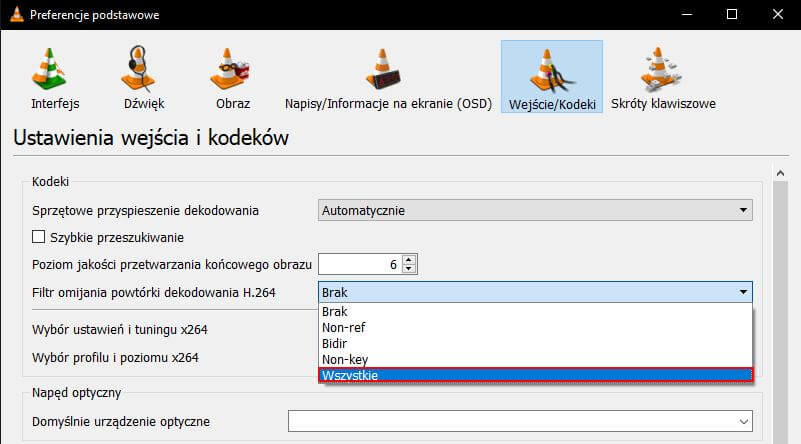Select the Wejście/Kodeki category icon

coord(552,77)
